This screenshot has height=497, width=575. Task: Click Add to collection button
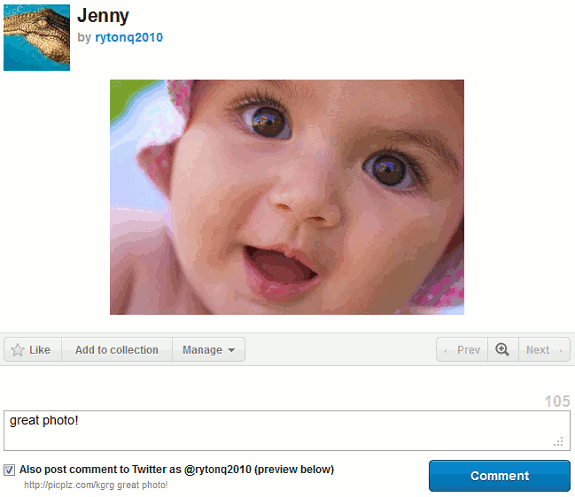click(117, 350)
